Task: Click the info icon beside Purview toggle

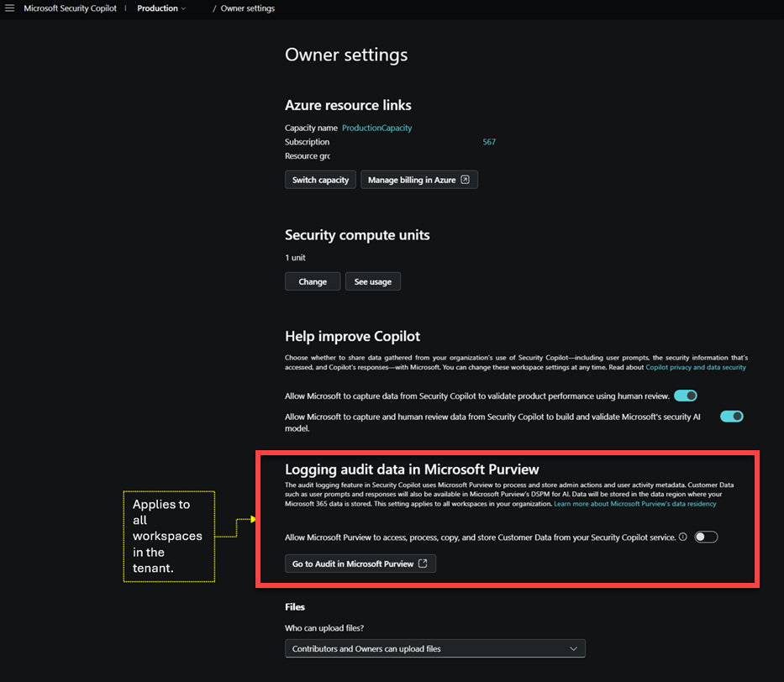Action: coord(683,537)
